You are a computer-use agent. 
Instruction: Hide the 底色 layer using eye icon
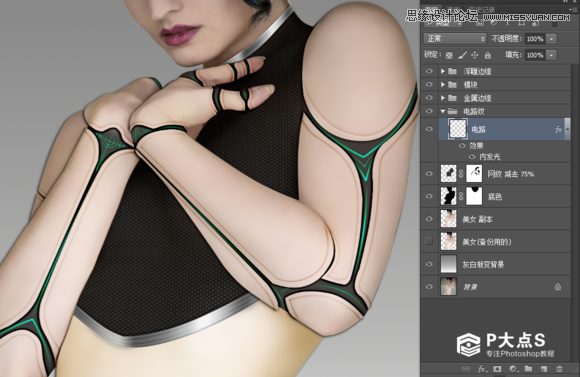[429, 196]
